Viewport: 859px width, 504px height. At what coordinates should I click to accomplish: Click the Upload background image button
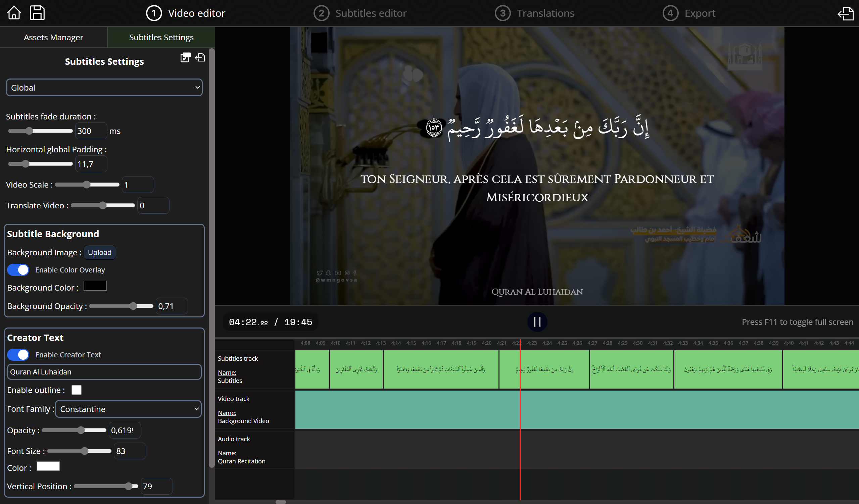(100, 253)
